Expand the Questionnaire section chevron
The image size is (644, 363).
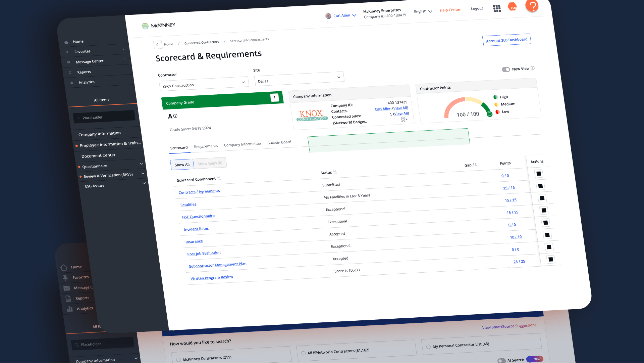tap(141, 164)
